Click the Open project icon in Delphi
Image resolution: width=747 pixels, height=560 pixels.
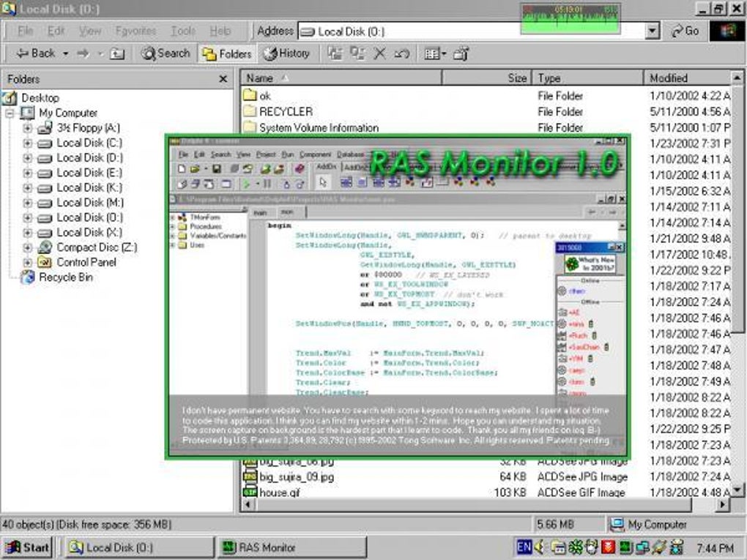pos(248,169)
